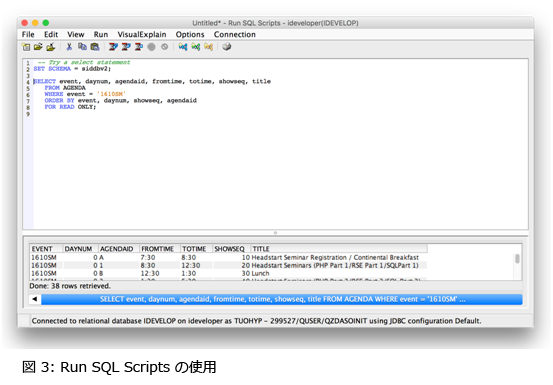Click AGENDAID cell 'B' in Lunch row
Screen dimensions: 553x385
coord(102,273)
